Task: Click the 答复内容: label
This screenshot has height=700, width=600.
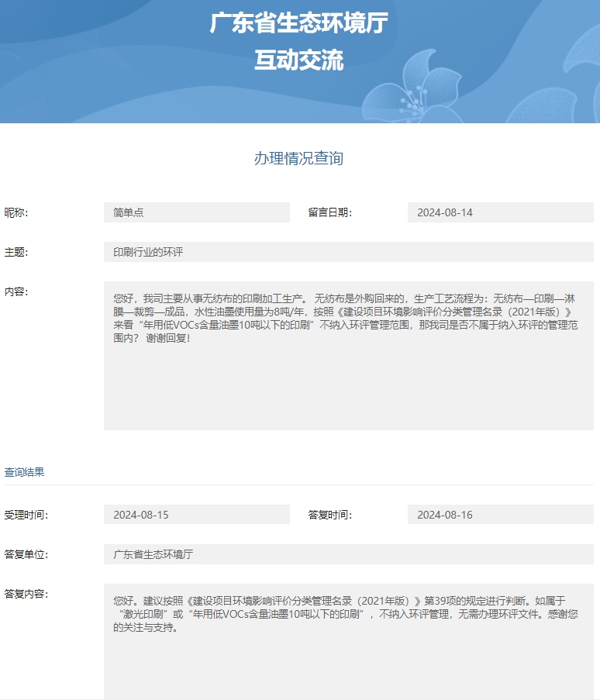Action: coord(26,595)
